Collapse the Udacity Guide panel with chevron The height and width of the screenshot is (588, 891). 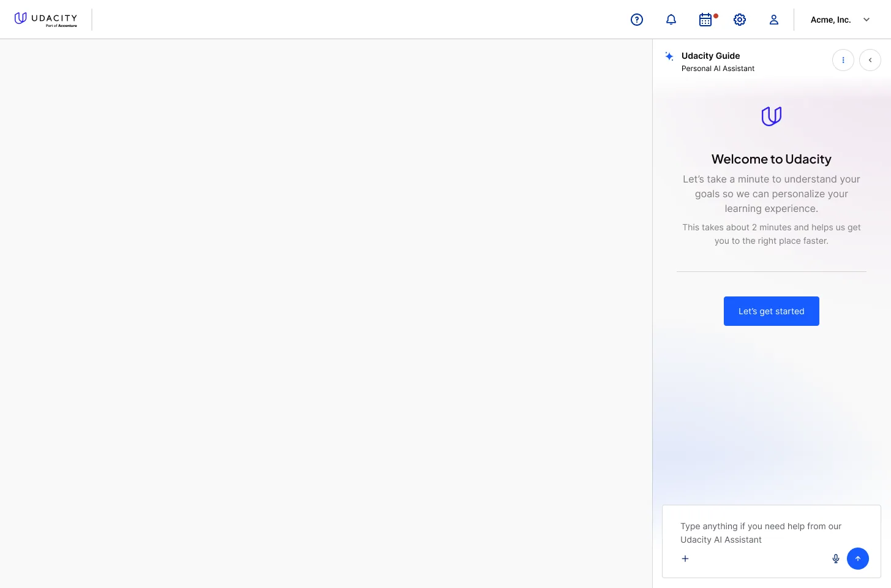pyautogui.click(x=870, y=60)
